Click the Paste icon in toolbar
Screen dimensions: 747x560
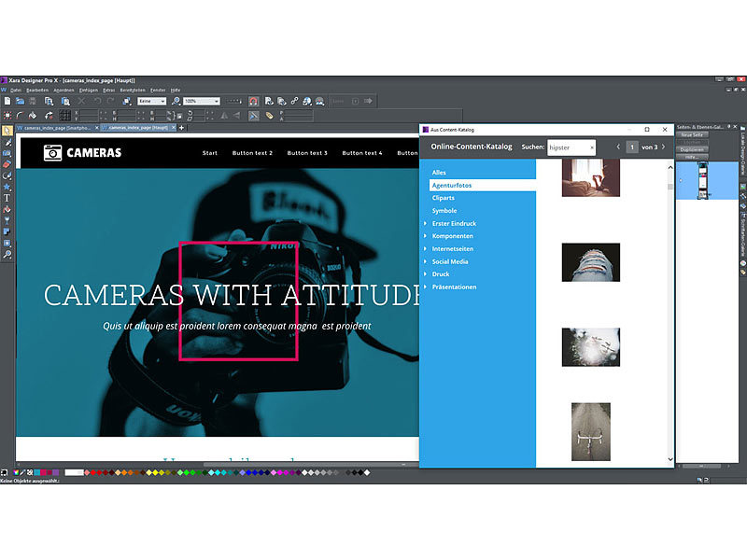coord(65,101)
